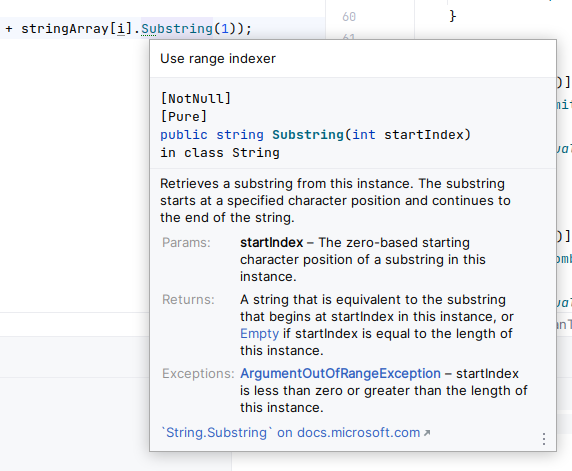Image resolution: width=572 pixels, height=471 pixels.
Task: Click the argument 1 in Substring call
Action: (x=225, y=28)
